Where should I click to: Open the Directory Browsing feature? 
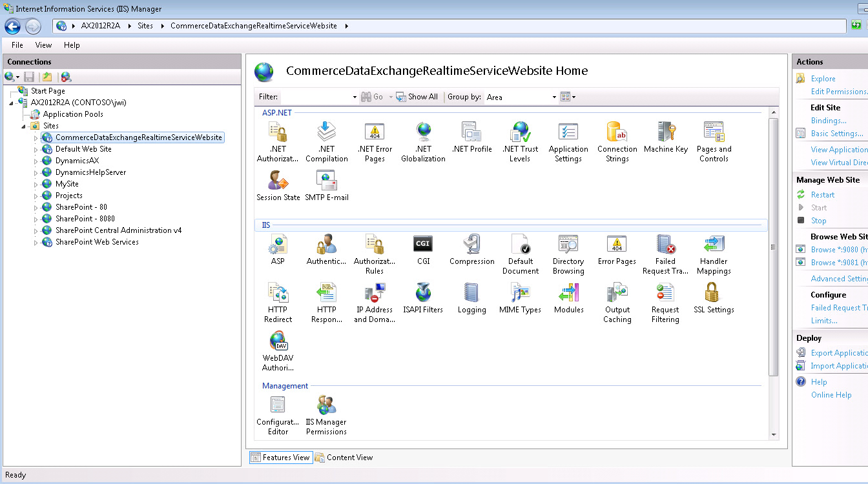click(568, 254)
